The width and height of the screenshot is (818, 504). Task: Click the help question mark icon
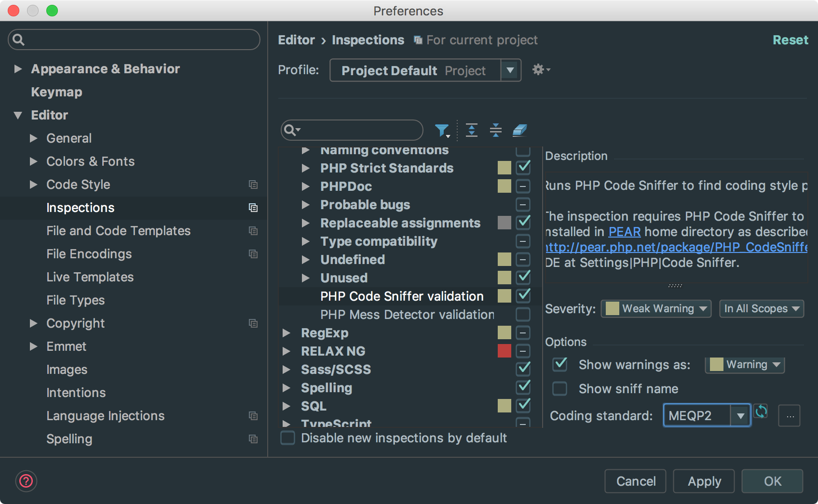(x=26, y=481)
